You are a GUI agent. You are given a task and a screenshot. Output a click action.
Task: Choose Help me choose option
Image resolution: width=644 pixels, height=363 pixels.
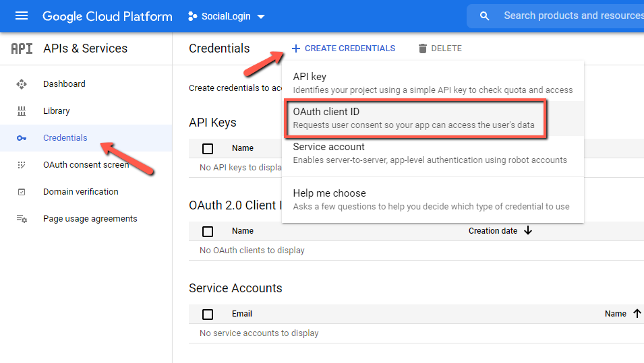pyautogui.click(x=433, y=200)
